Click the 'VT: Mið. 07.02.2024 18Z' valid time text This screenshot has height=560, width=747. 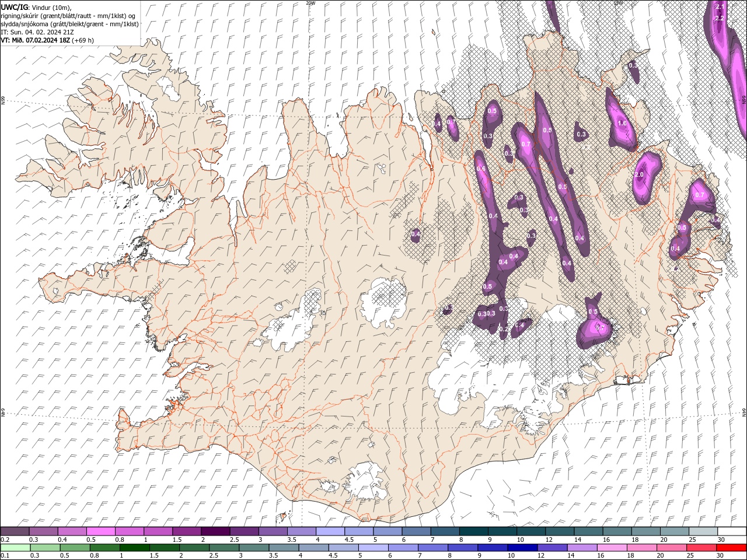point(35,40)
